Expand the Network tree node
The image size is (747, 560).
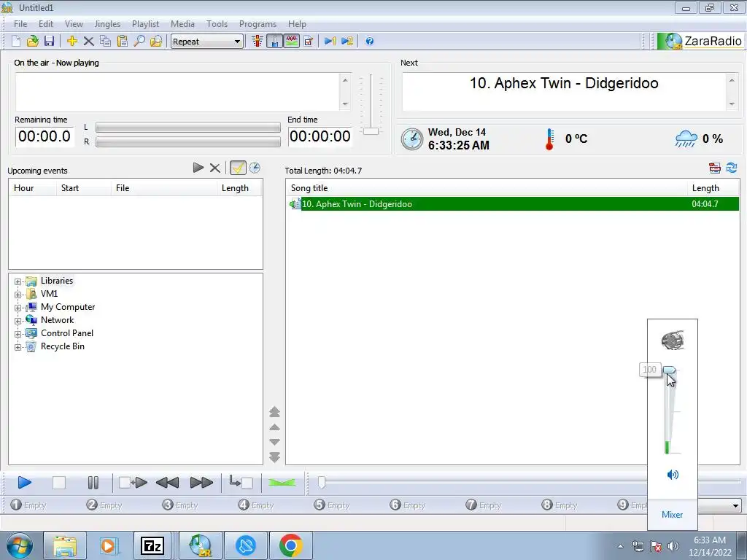[x=18, y=321]
